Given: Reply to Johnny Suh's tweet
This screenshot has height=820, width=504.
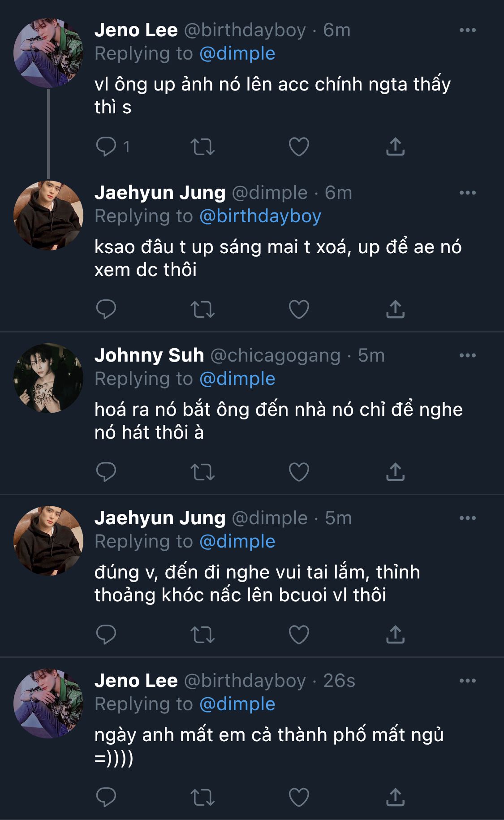Looking at the screenshot, I should (x=106, y=472).
